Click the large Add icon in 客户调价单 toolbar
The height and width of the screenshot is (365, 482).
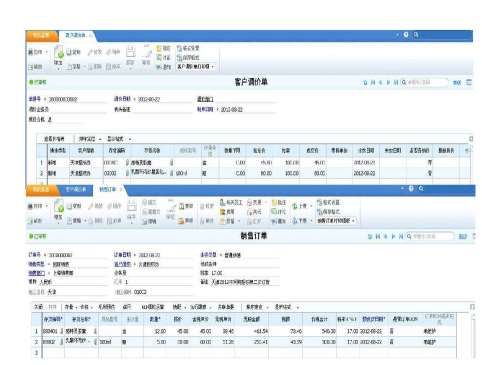[x=59, y=53]
